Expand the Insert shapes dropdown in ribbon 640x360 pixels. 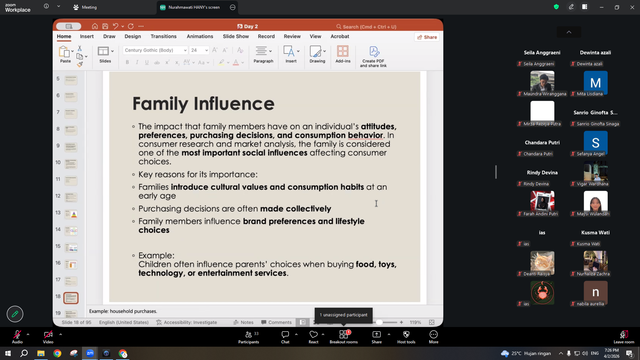[x=298, y=51]
